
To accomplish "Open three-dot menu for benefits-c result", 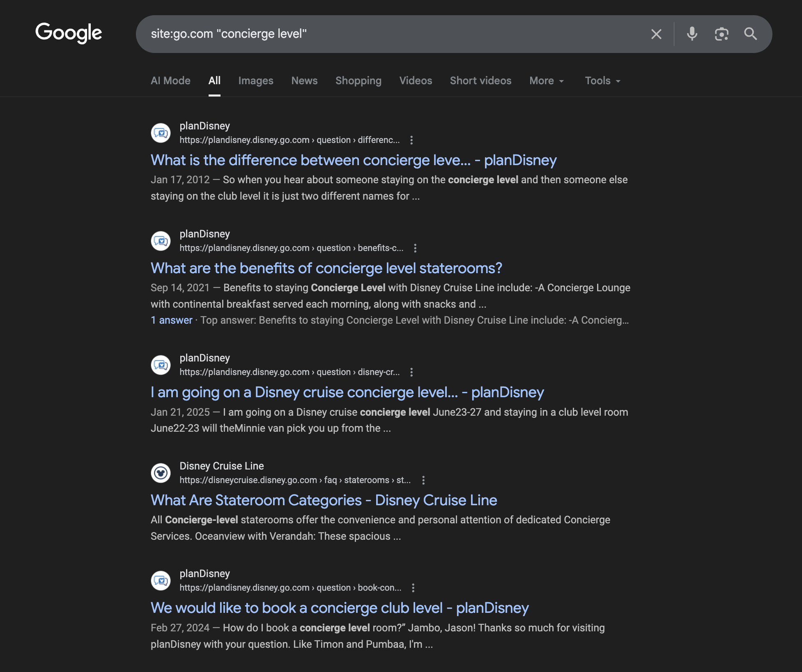I will point(415,248).
